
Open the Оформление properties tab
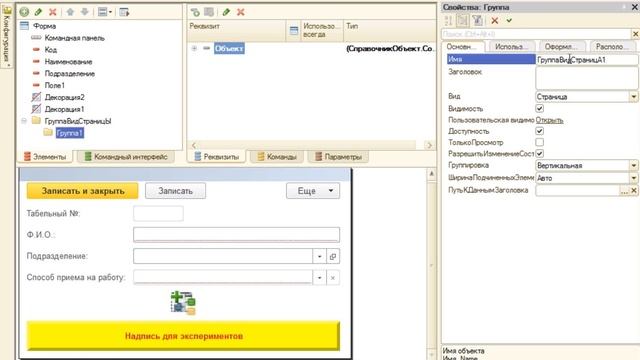[562, 47]
